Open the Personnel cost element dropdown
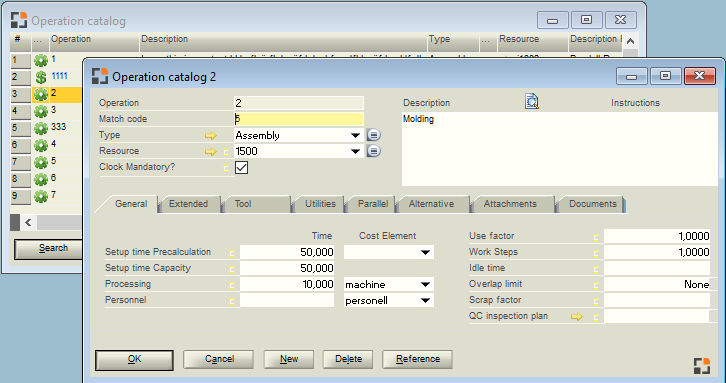 425,301
